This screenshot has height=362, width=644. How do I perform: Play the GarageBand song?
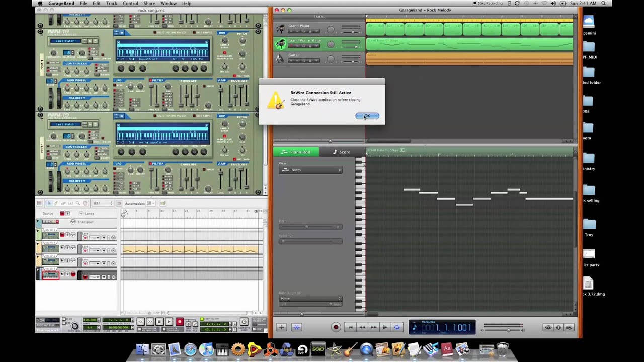click(x=385, y=327)
